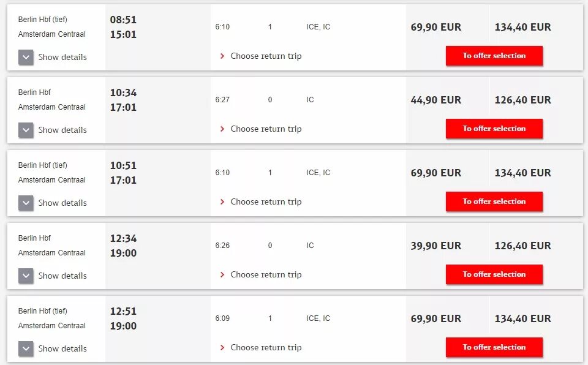
Task: Expand details for the 10:34 Berlin departure
Action: (26, 130)
